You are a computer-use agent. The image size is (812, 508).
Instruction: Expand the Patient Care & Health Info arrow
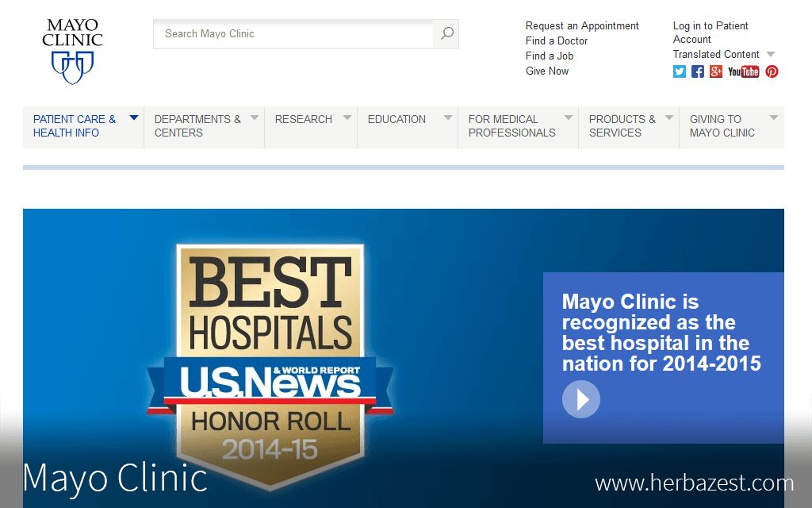click(x=134, y=118)
